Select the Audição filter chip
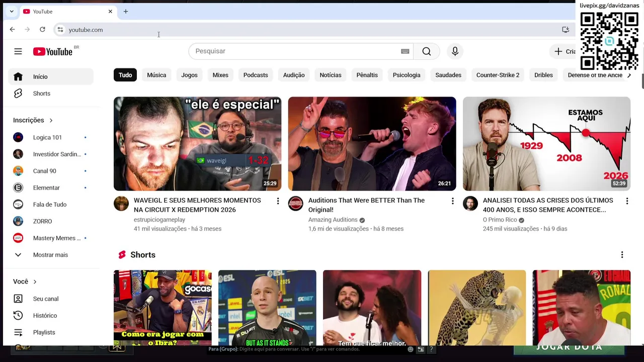 coord(294,75)
